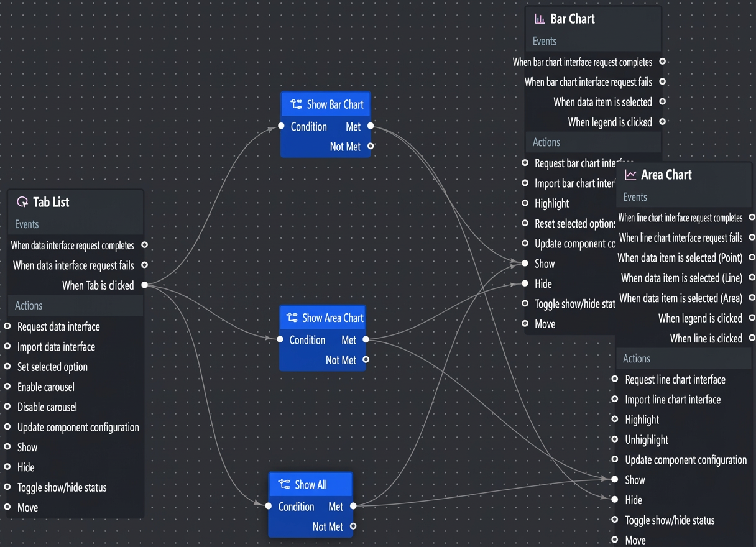Click the Tab List 'Show' action port
This screenshot has height=547, width=756.
click(7, 447)
